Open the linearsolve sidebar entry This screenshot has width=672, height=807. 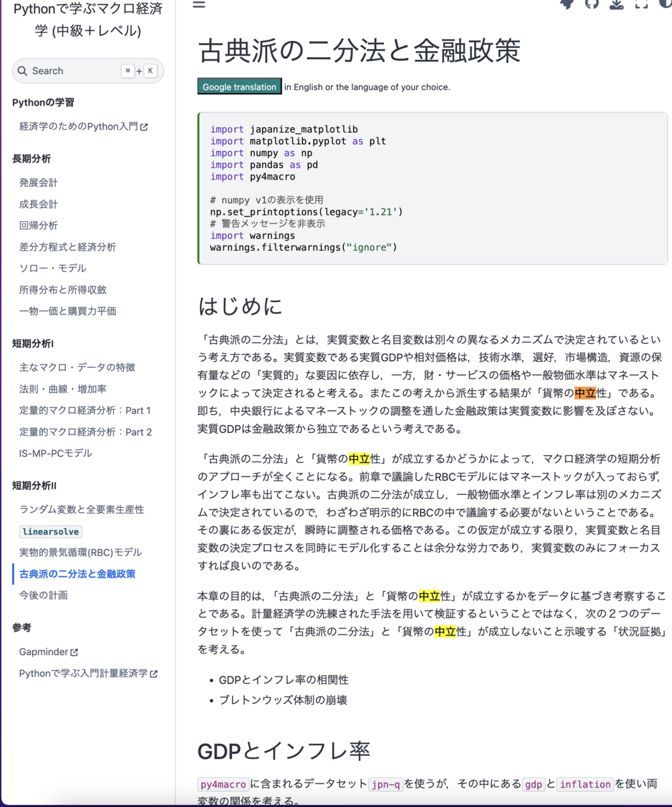point(50,531)
